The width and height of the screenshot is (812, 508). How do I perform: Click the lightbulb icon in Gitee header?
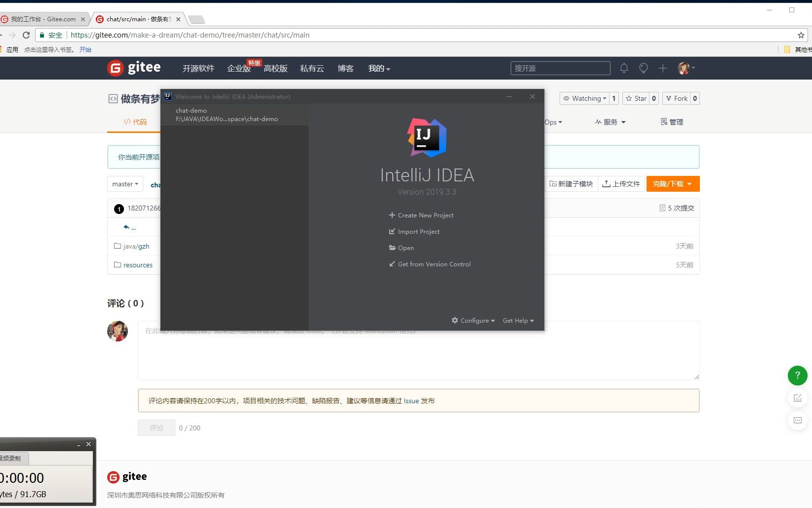click(x=643, y=68)
